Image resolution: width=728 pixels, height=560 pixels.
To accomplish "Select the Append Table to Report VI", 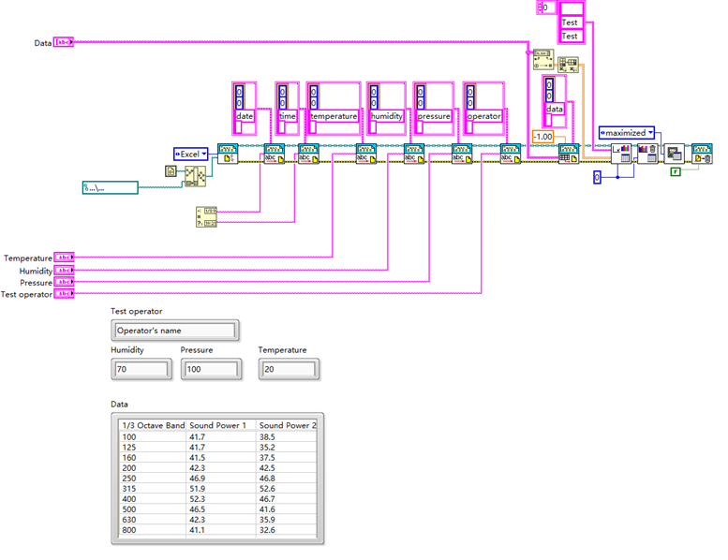I will (569, 154).
